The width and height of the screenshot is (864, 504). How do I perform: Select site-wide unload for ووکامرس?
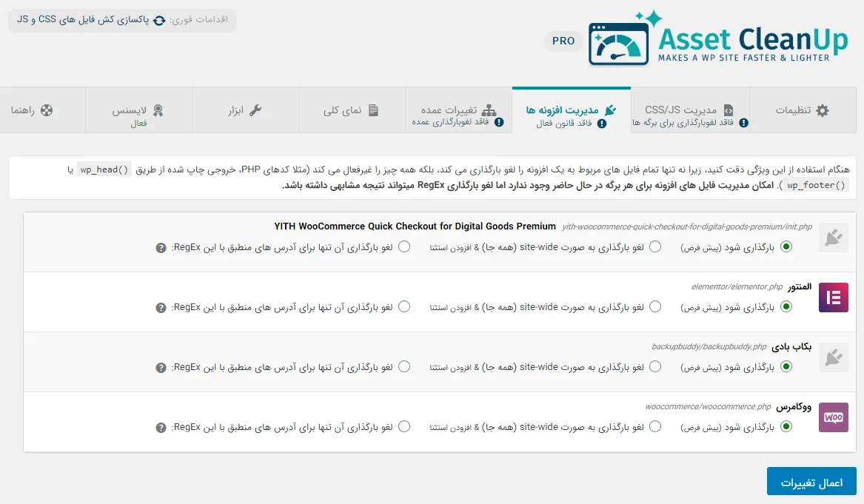[655, 427]
